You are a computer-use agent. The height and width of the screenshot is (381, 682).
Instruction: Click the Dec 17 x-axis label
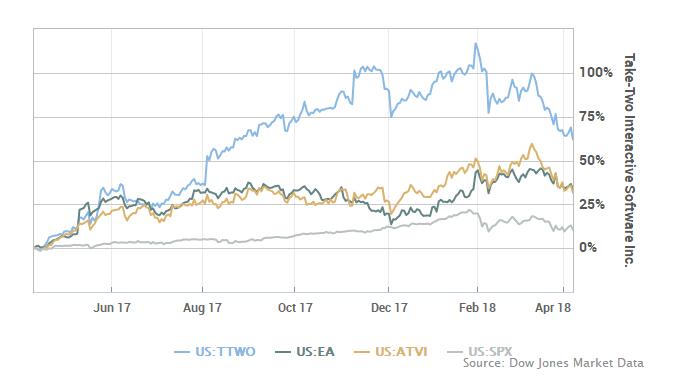389,308
